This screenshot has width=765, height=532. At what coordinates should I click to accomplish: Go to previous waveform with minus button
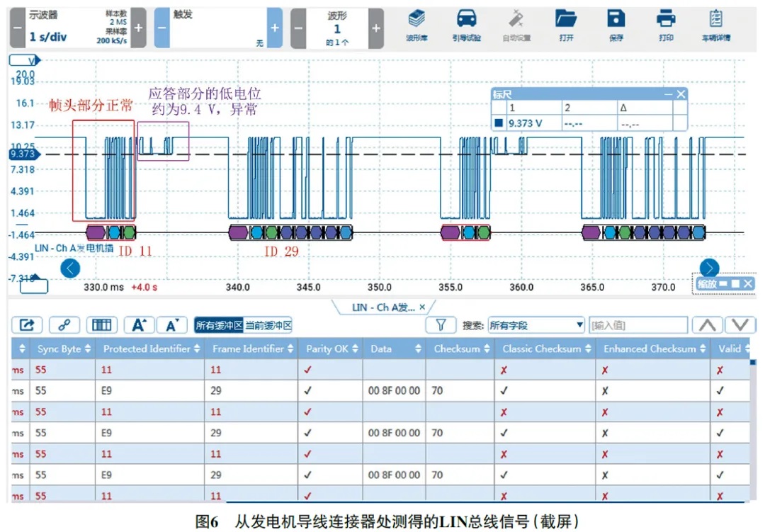tap(298, 28)
